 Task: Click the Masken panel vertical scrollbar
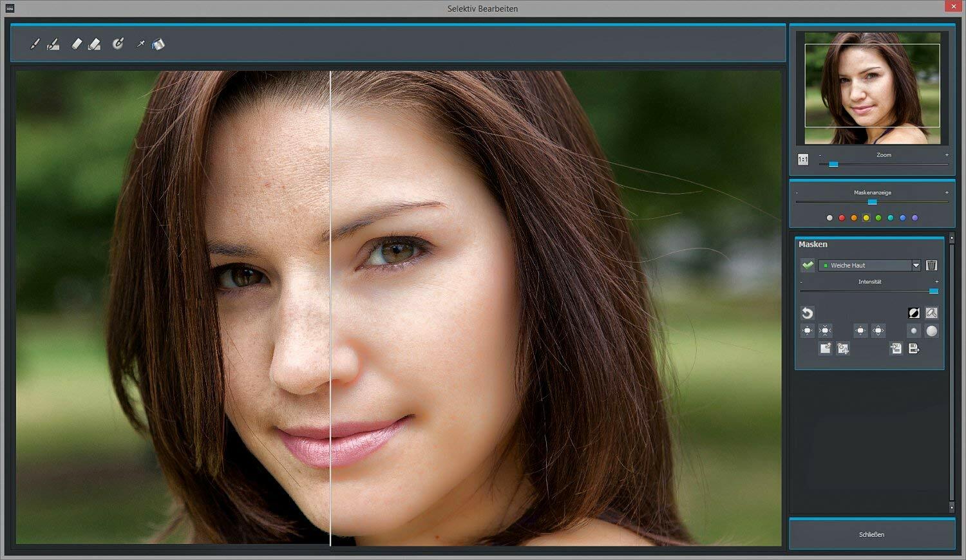click(951, 373)
